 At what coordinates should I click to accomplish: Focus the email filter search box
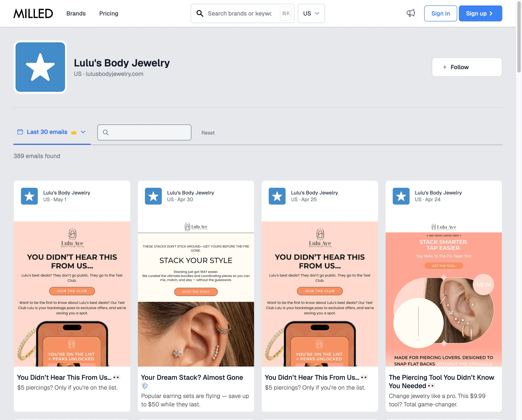[144, 132]
